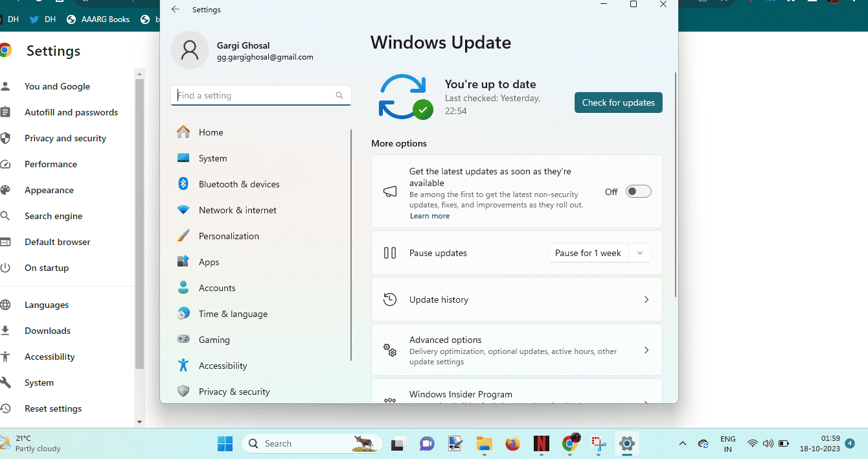
Task: Open Advanced options for updates
Action: click(517, 350)
